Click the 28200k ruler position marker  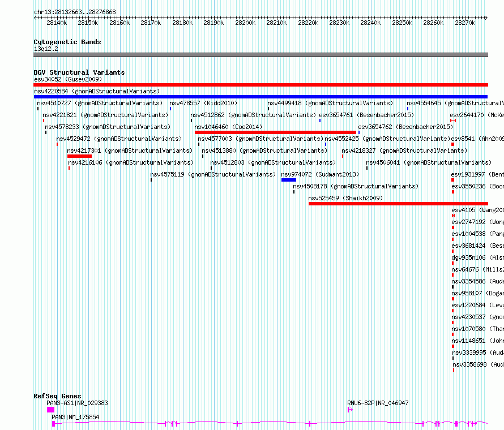click(x=245, y=23)
